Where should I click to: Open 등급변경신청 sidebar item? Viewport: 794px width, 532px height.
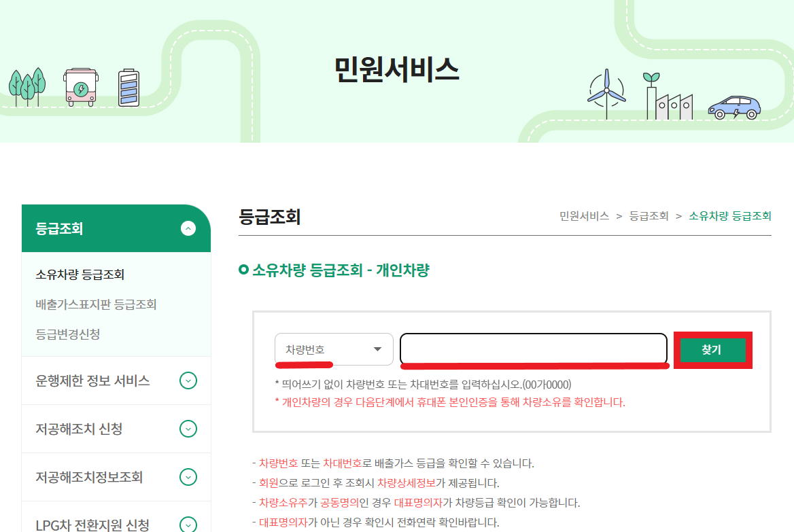pyautogui.click(x=68, y=334)
